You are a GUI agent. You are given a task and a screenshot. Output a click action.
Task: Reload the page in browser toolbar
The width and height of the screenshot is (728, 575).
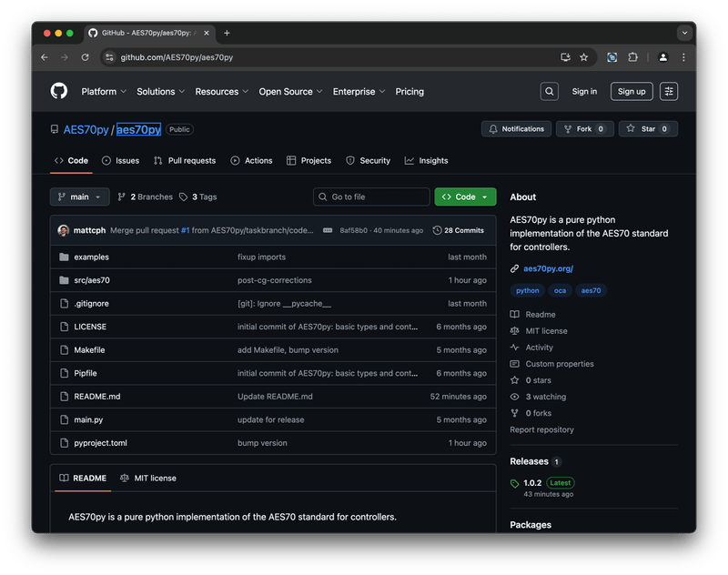tap(85, 57)
